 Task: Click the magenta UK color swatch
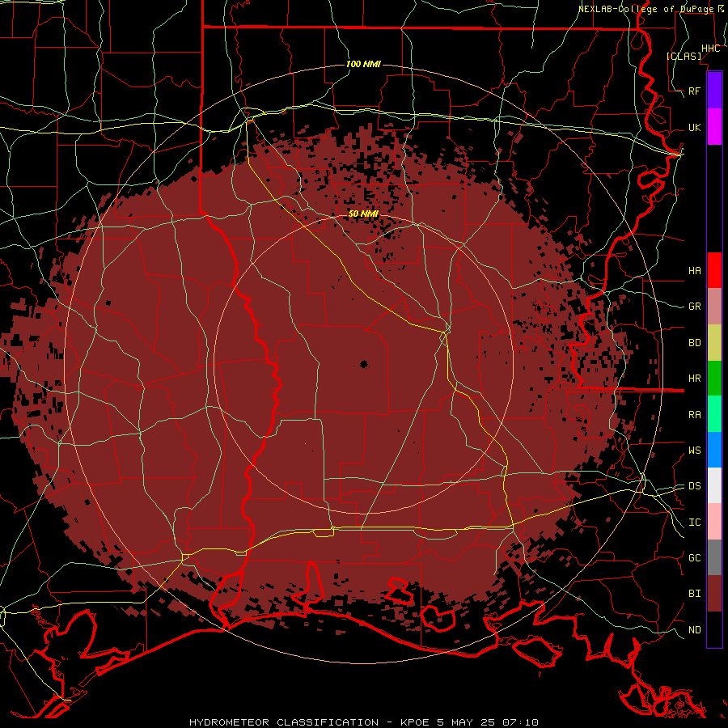(x=714, y=127)
